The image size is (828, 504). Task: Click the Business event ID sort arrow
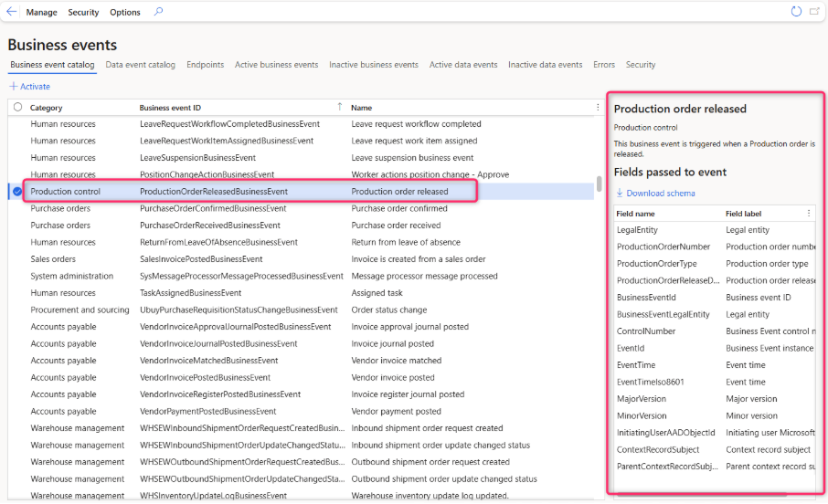pyautogui.click(x=340, y=107)
